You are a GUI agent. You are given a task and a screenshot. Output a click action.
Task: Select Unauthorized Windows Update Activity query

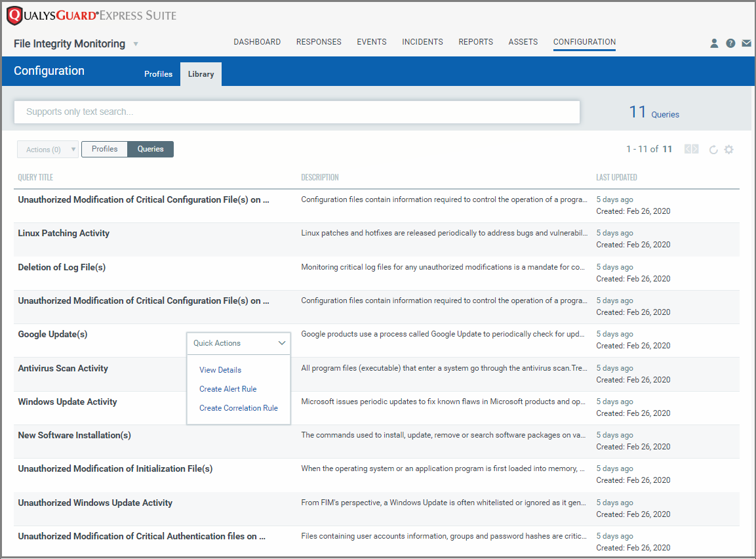coord(95,503)
